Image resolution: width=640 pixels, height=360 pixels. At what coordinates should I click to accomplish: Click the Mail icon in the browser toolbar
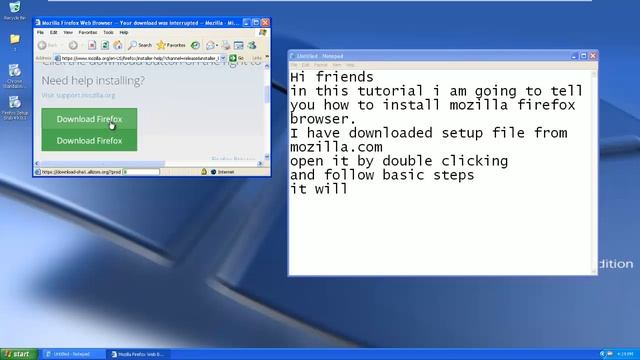click(x=210, y=45)
